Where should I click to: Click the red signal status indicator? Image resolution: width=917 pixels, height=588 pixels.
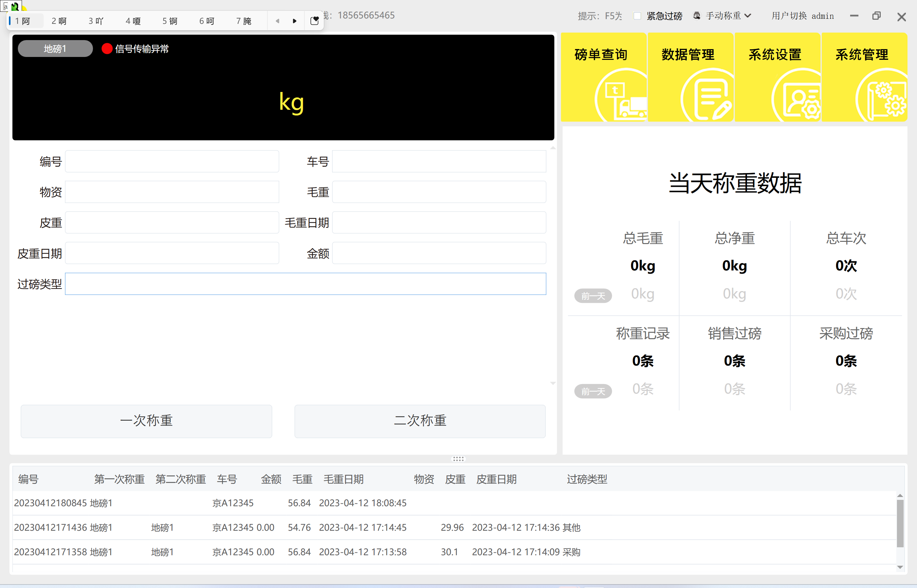coord(107,49)
